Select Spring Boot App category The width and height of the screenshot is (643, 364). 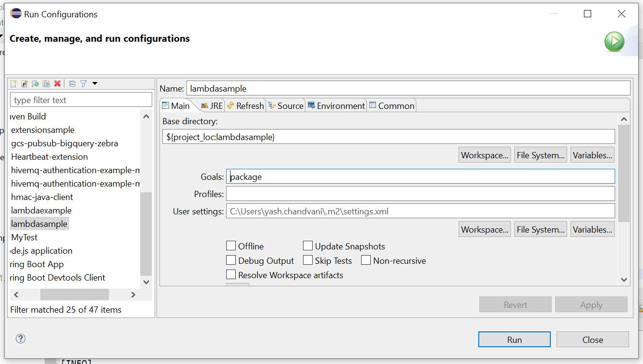tap(37, 264)
